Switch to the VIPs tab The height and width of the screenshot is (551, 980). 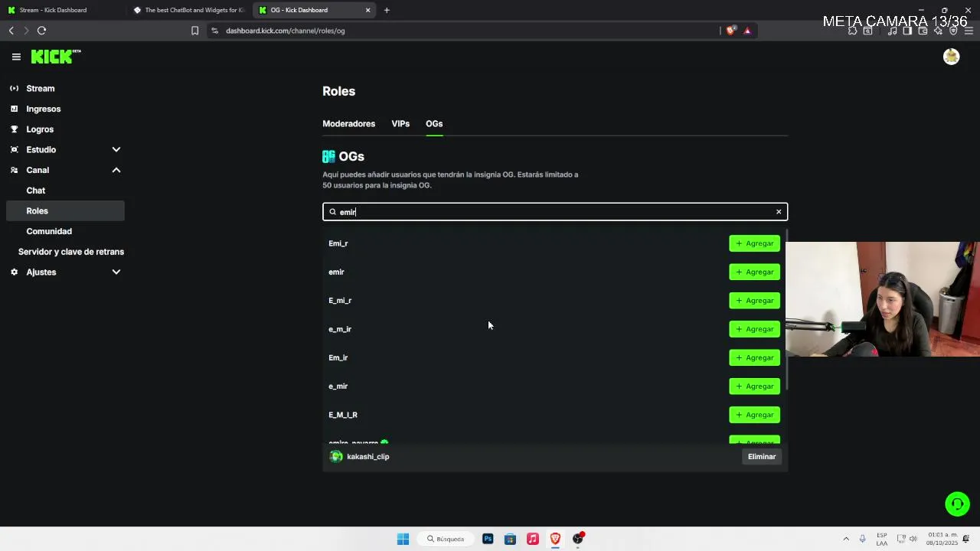(x=400, y=123)
